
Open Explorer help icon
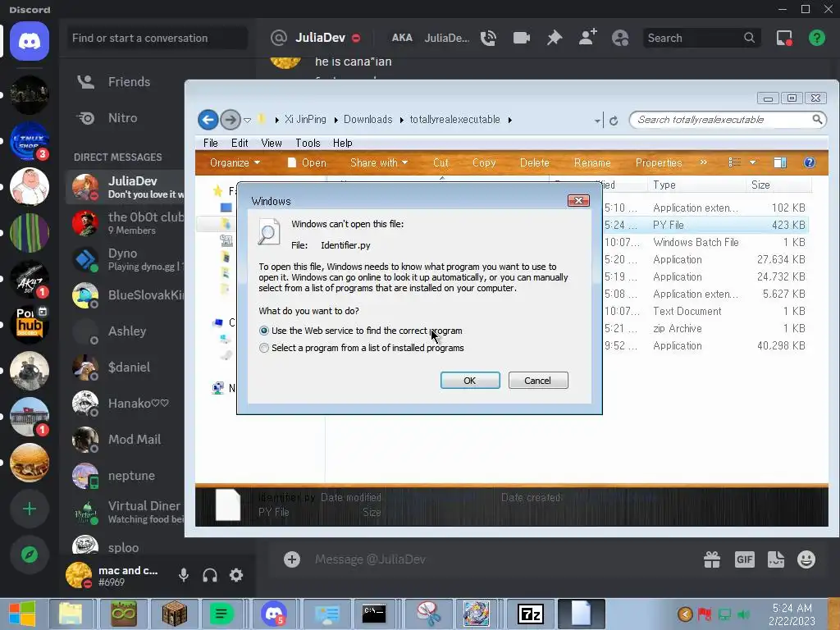810,163
